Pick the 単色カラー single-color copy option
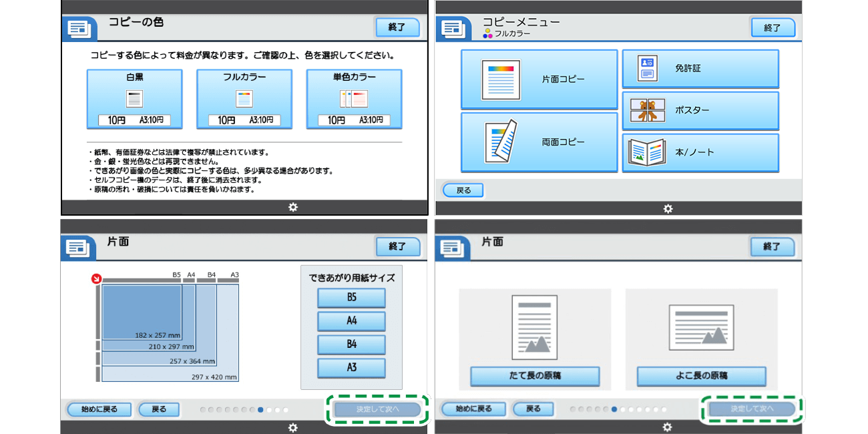The width and height of the screenshot is (868, 434). click(354, 99)
